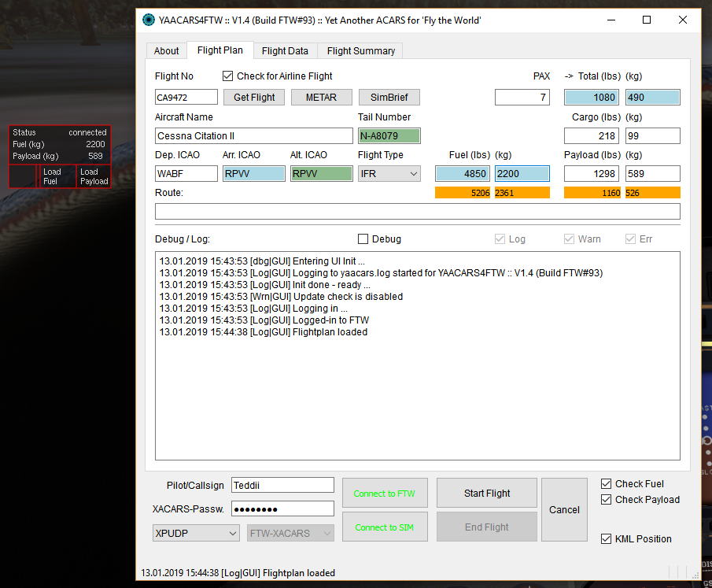The image size is (712, 588).
Task: Open SimBrief via its button
Action: [389, 98]
